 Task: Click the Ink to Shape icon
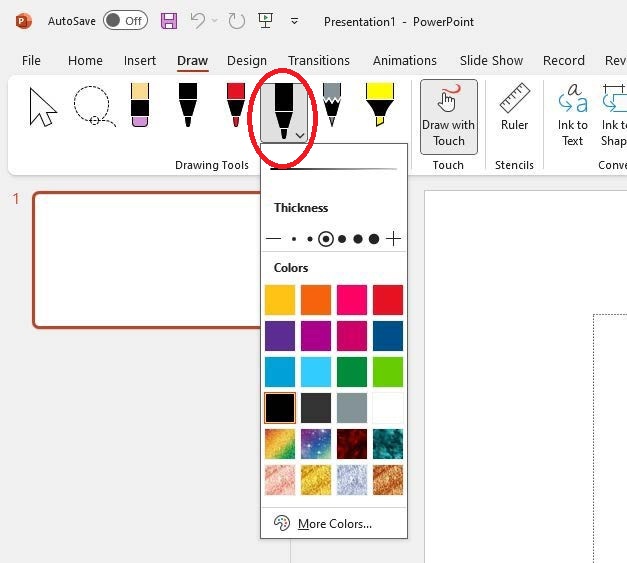coord(615,98)
